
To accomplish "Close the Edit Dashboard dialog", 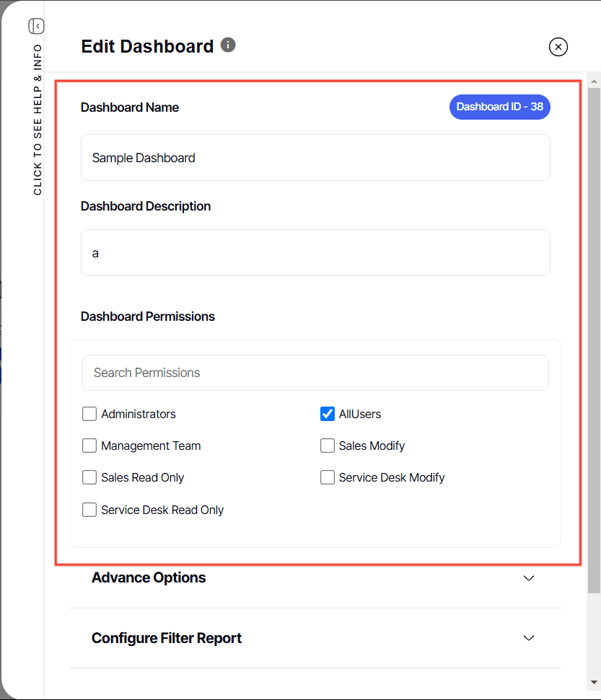I will point(558,47).
